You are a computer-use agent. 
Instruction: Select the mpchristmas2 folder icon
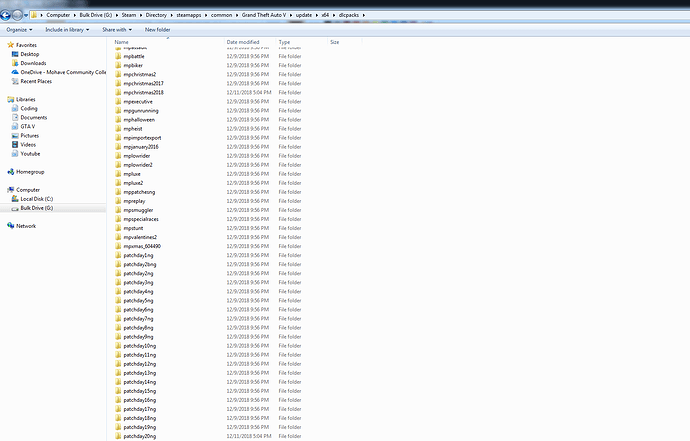(118, 74)
